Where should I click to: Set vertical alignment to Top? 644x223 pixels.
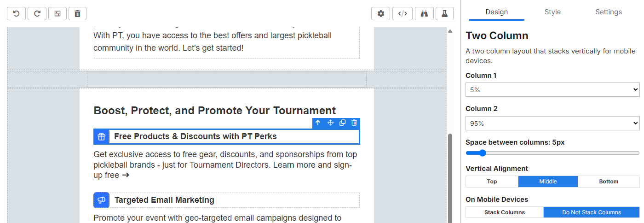[492, 182]
